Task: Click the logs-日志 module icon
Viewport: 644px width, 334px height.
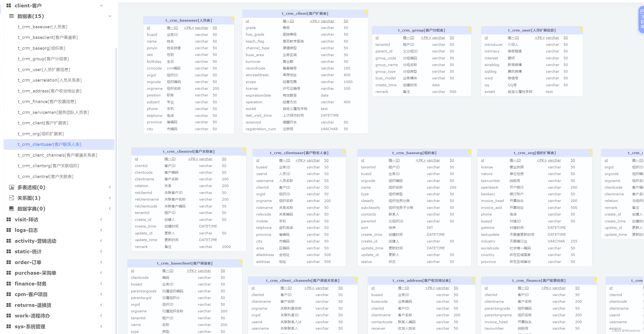Action: click(9, 230)
